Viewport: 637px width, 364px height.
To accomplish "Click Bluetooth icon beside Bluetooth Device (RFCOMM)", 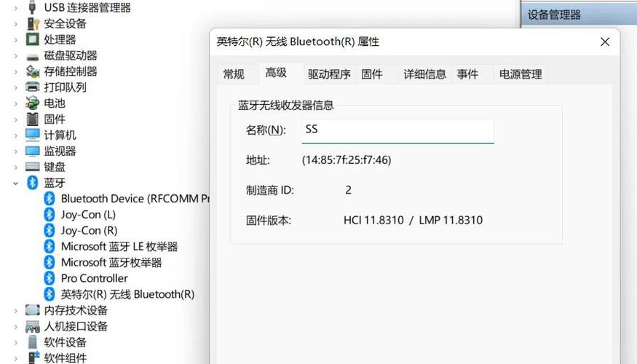I will 50,199.
